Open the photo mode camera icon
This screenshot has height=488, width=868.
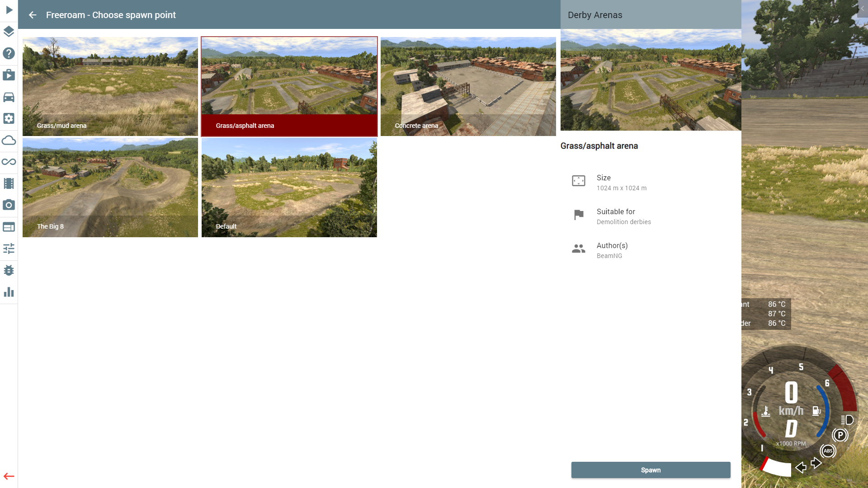click(x=9, y=205)
